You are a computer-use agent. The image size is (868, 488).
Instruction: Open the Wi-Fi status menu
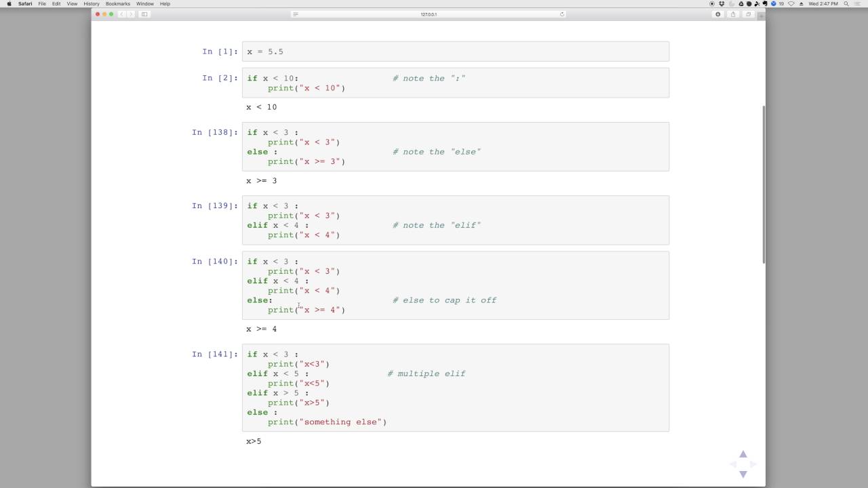tap(791, 3)
